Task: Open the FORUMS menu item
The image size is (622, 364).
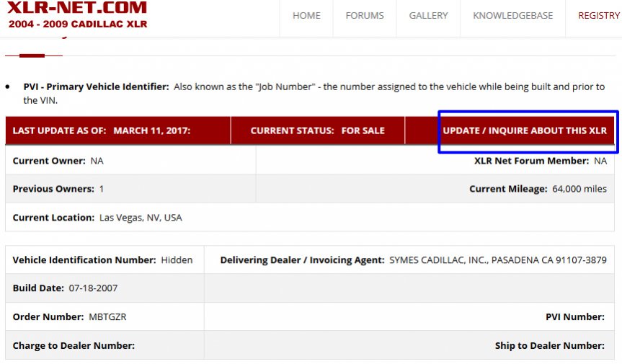Action: 365,15
